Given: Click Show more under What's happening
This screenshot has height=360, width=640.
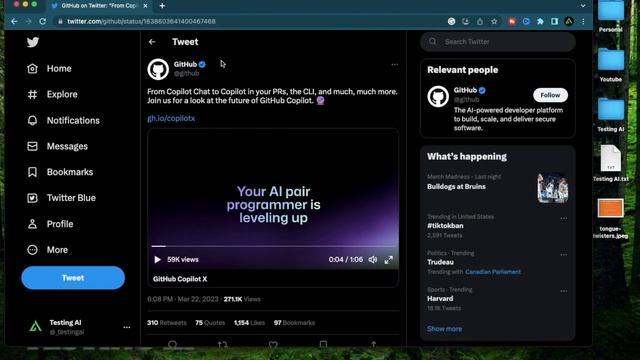Looking at the screenshot, I should tap(444, 329).
